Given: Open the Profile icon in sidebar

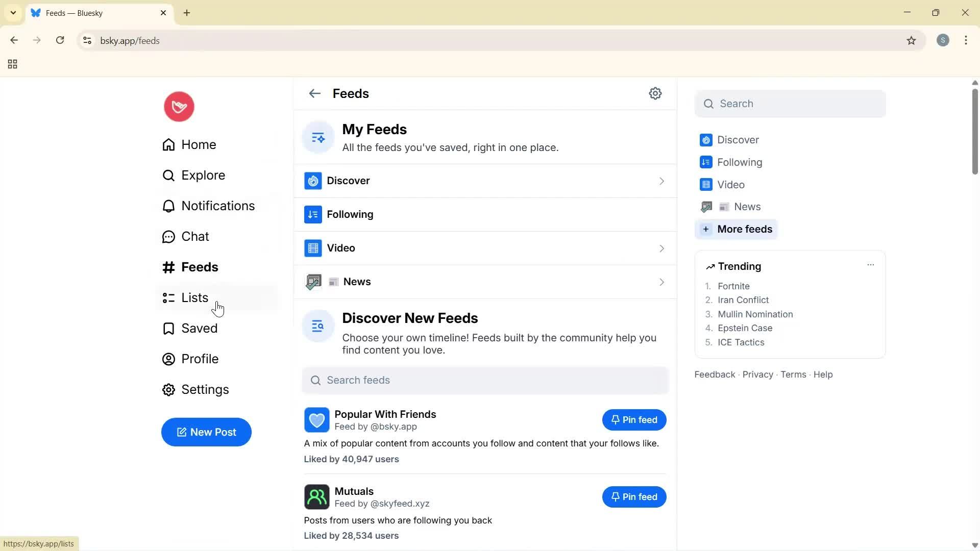Looking at the screenshot, I should pos(168,359).
